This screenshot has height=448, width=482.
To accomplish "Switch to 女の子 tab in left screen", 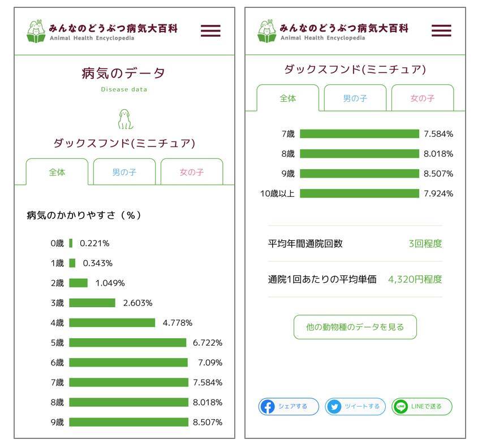I will tap(192, 172).
